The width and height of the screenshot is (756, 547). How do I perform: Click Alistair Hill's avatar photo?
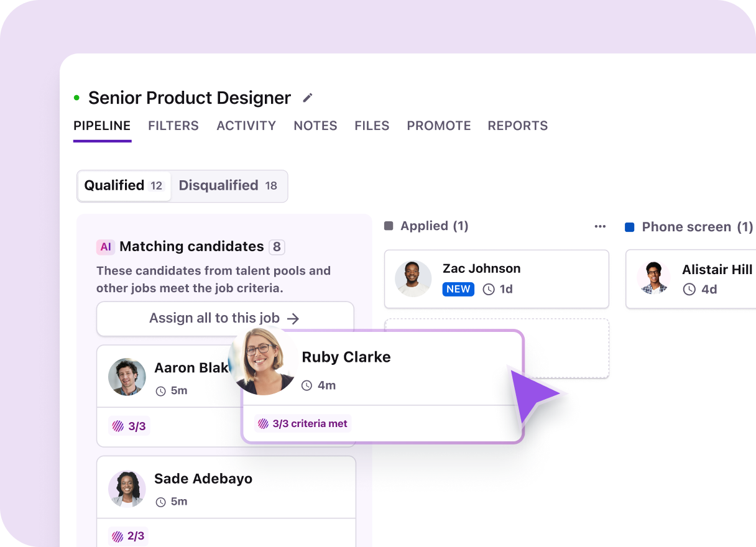(x=653, y=277)
